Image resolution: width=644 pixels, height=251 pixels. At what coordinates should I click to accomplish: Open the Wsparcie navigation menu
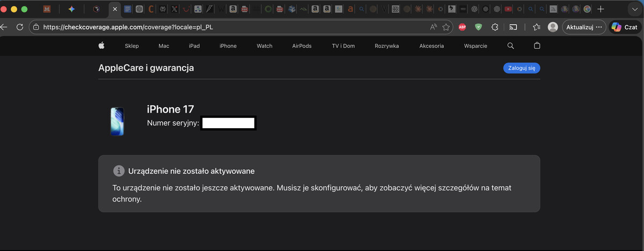coord(475,46)
